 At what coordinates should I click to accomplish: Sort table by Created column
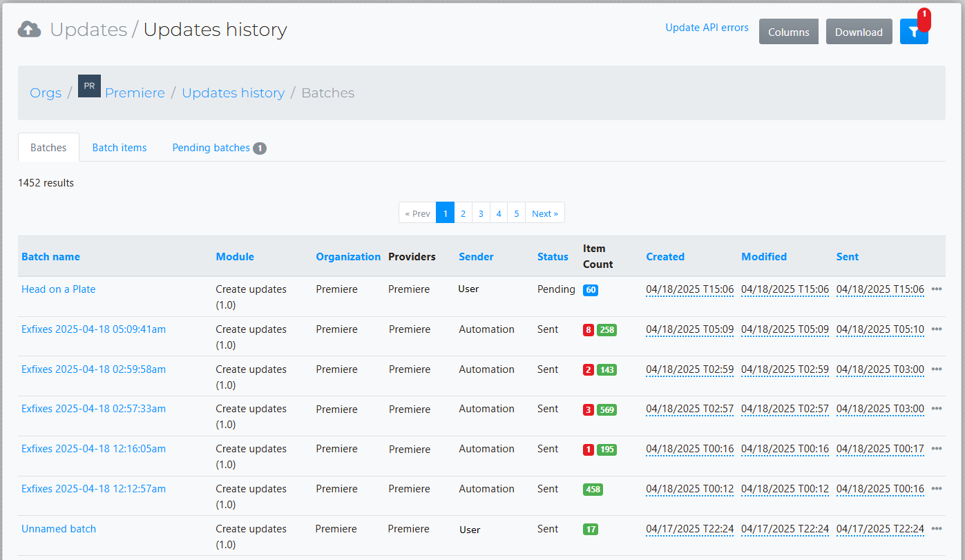tap(665, 256)
